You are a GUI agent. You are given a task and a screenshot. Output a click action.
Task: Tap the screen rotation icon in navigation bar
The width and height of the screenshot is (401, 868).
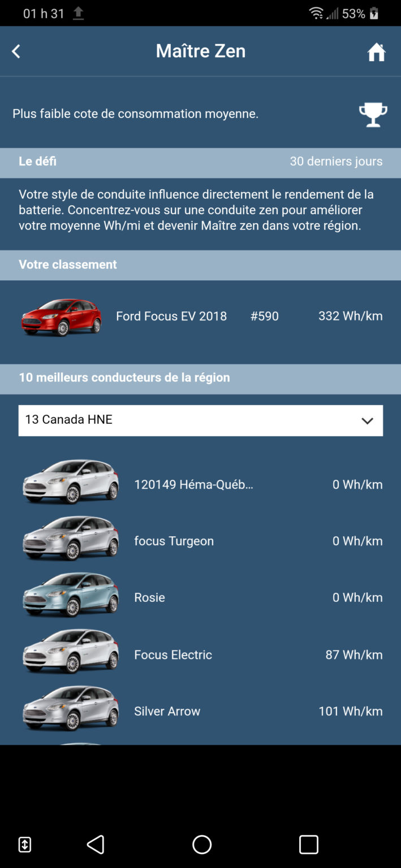click(x=25, y=844)
